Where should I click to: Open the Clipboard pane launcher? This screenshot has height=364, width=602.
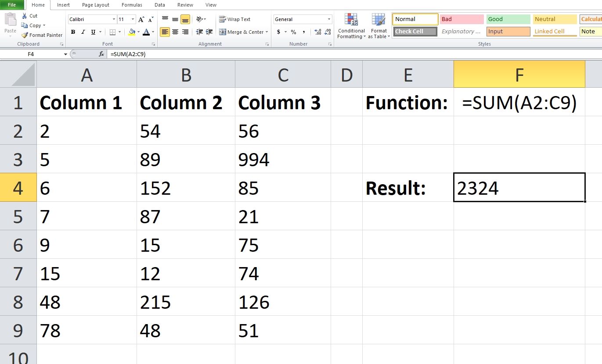point(61,44)
